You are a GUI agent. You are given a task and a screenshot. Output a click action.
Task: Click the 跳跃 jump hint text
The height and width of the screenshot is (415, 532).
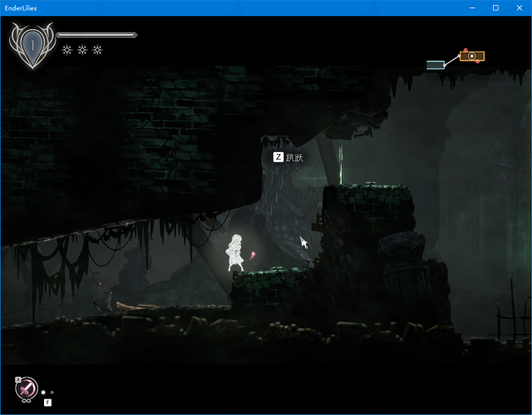pyautogui.click(x=294, y=157)
